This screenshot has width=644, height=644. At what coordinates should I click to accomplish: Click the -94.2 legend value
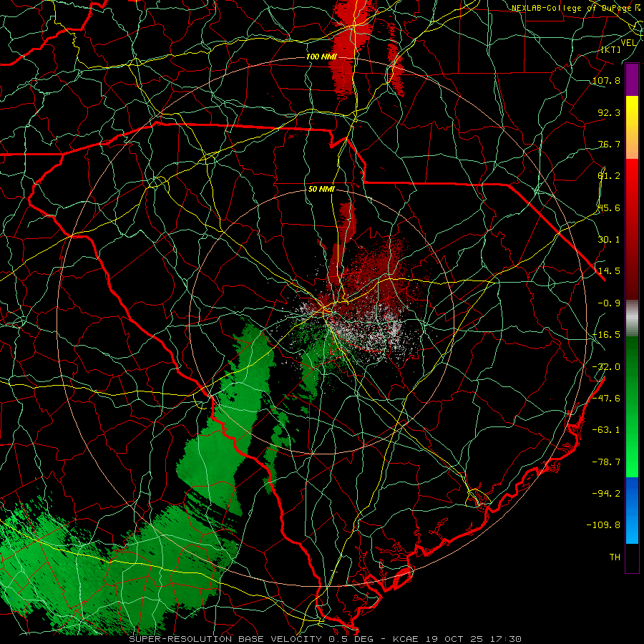coord(607,493)
